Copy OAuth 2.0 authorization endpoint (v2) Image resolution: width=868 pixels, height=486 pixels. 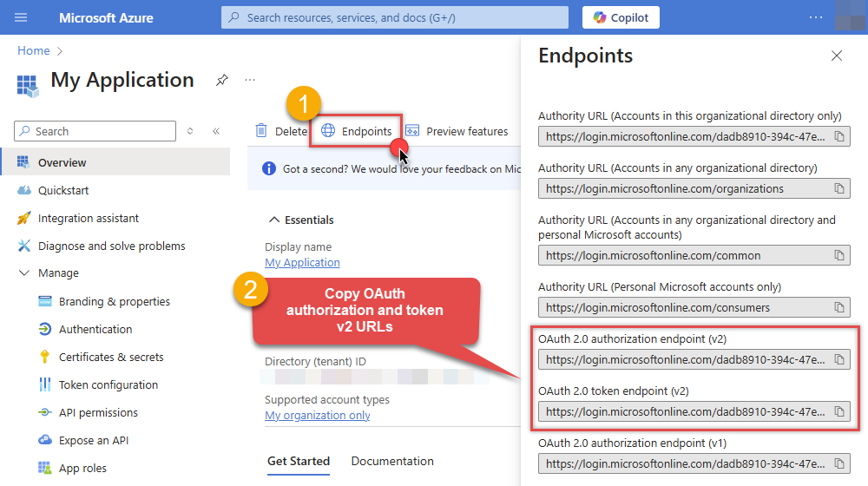[839, 359]
